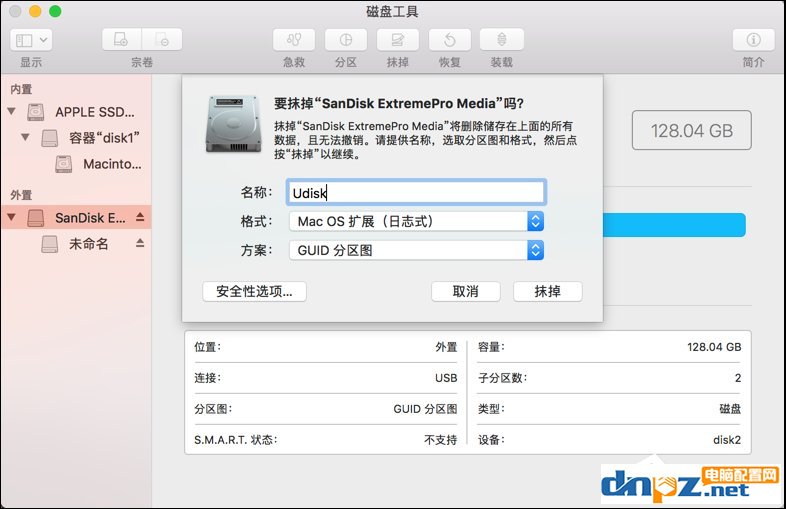Click the Mount 装载 toolbar icon
This screenshot has height=509, width=786.
coord(502,39)
